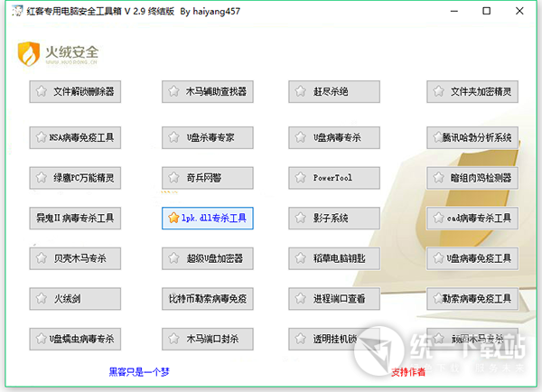
Task: Click the star icon on 文件解锁删除器
Action: click(41, 91)
